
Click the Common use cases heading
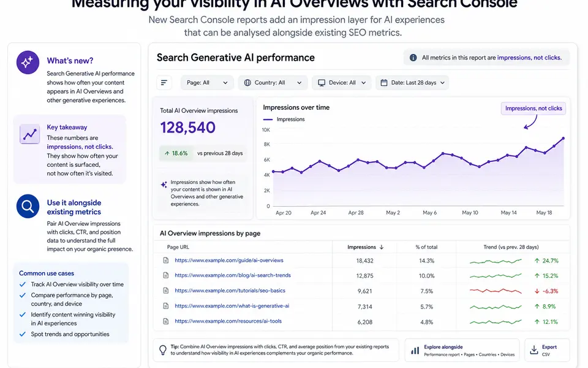point(47,274)
